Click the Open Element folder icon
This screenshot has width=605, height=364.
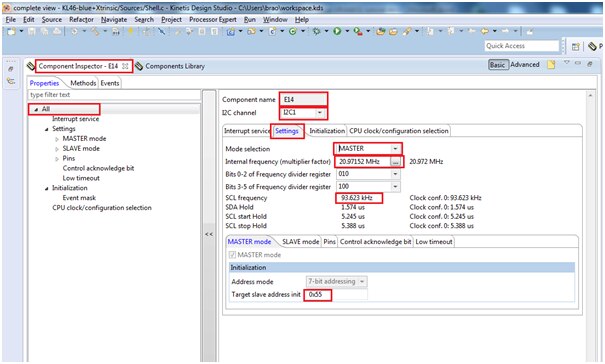click(393, 31)
